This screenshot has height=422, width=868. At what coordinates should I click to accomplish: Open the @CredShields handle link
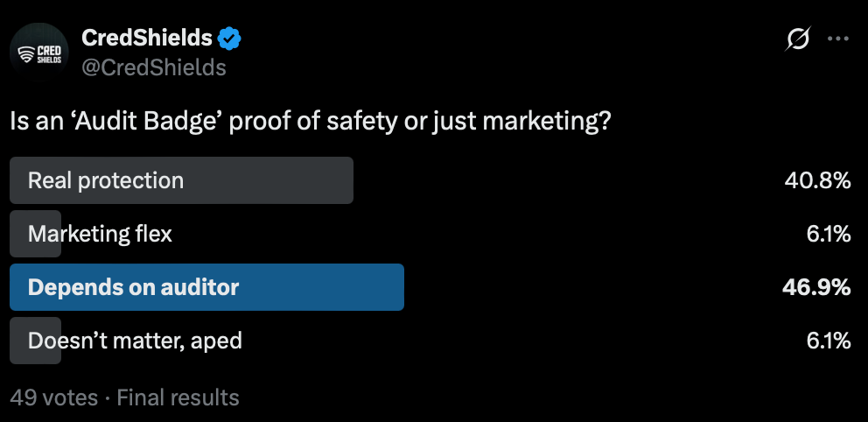point(153,67)
